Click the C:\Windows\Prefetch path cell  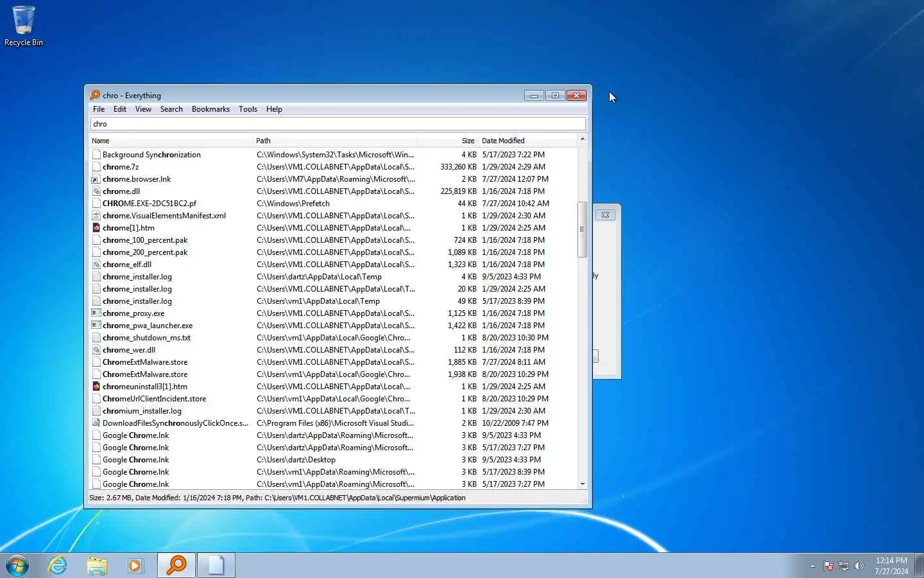(293, 204)
